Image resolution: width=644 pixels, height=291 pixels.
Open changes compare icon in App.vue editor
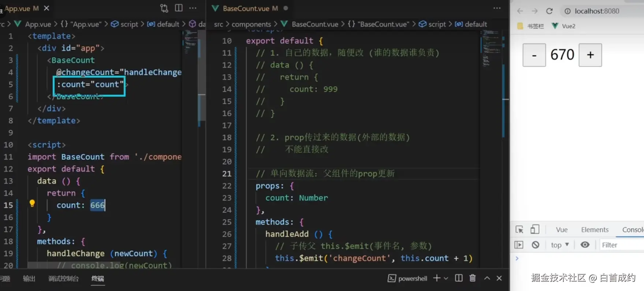pos(164,8)
